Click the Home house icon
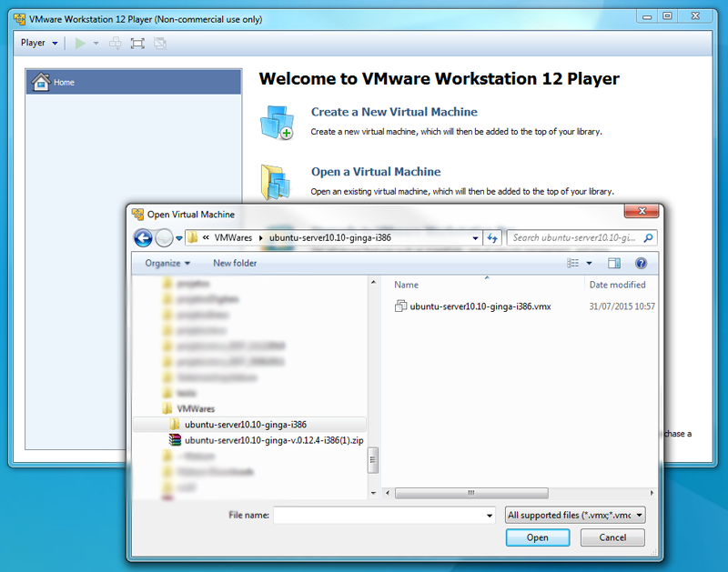Image resolution: width=728 pixels, height=572 pixels. click(41, 82)
